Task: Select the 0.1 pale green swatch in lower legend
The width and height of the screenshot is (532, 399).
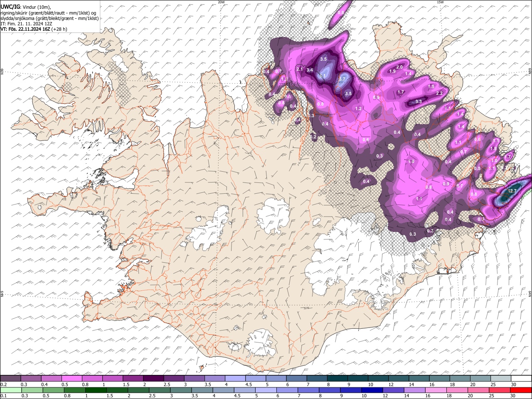Action: pos(11,390)
